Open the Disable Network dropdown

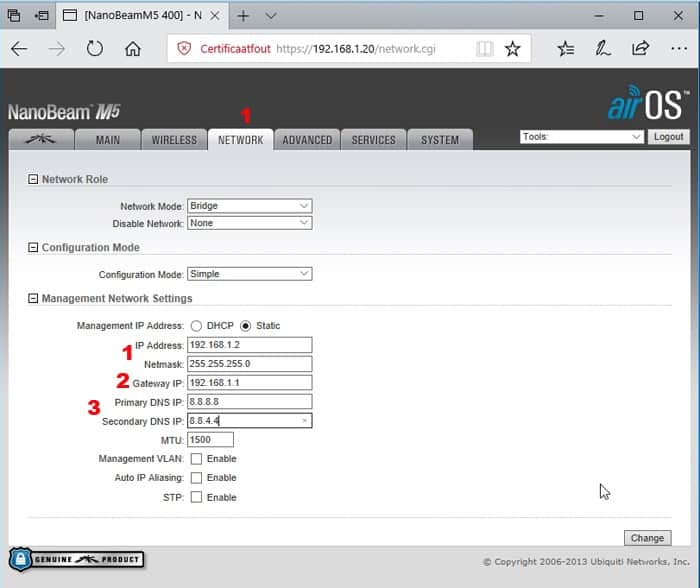click(250, 223)
